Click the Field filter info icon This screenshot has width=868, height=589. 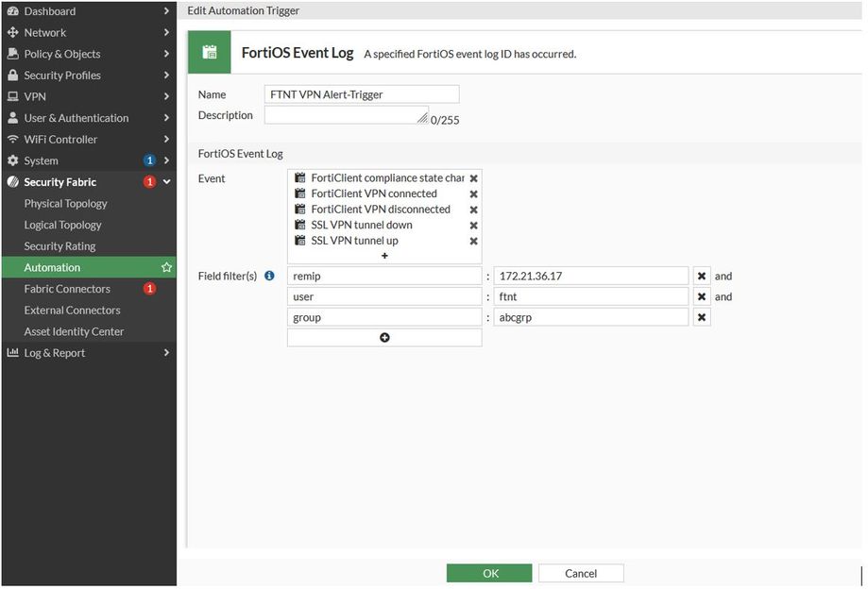pos(269,277)
